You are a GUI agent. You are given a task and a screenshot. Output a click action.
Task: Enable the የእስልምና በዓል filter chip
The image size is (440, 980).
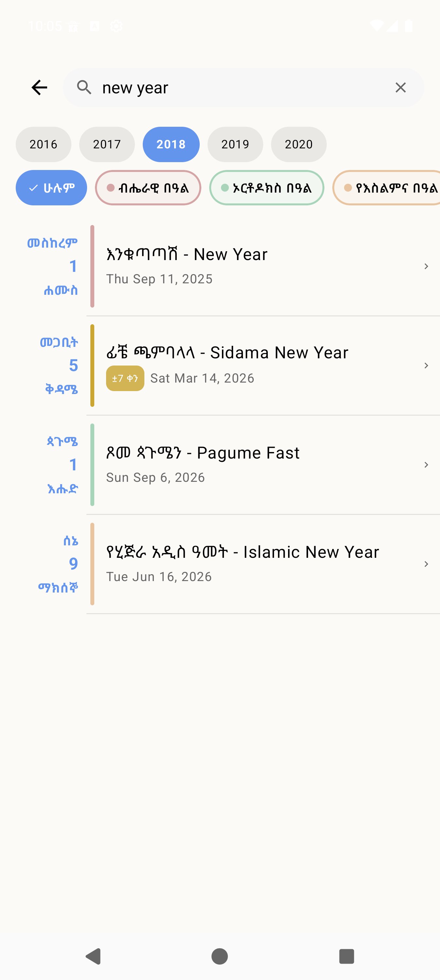click(386, 188)
